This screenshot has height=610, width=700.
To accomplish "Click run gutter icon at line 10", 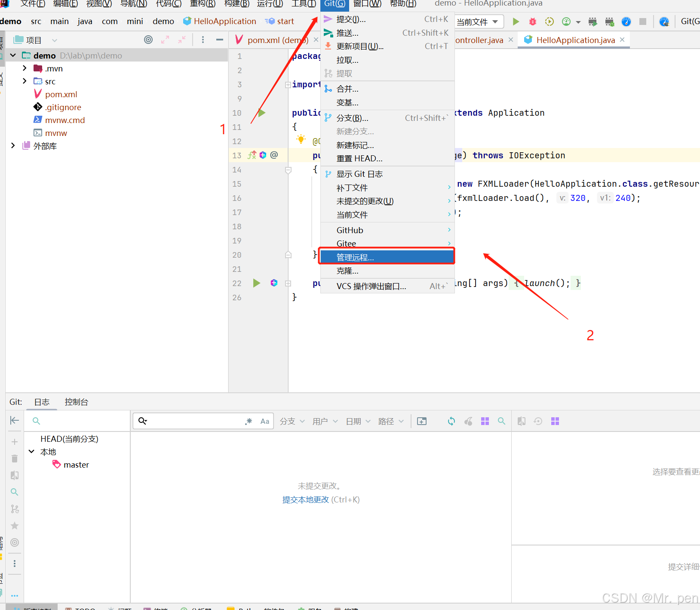I will pyautogui.click(x=262, y=113).
